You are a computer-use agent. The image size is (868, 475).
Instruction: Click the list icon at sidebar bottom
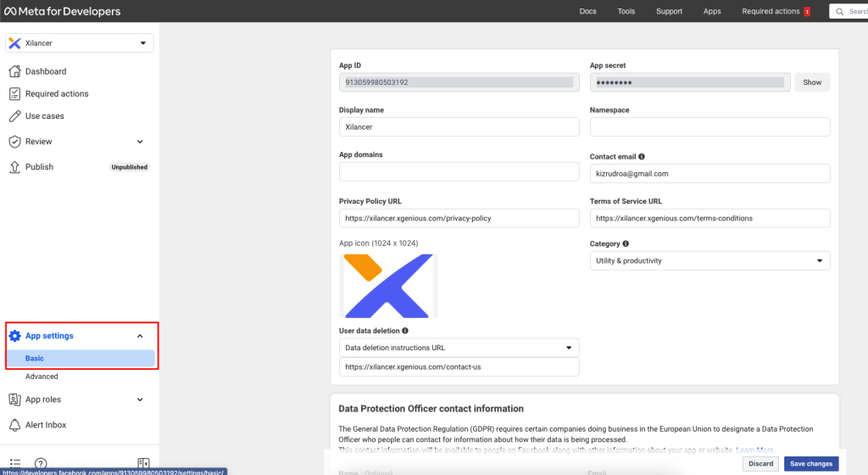pyautogui.click(x=15, y=463)
